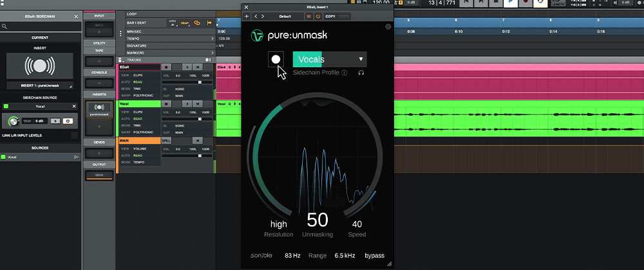Click PASTE in plugin header
This screenshot has height=270, width=644.
tap(343, 16)
